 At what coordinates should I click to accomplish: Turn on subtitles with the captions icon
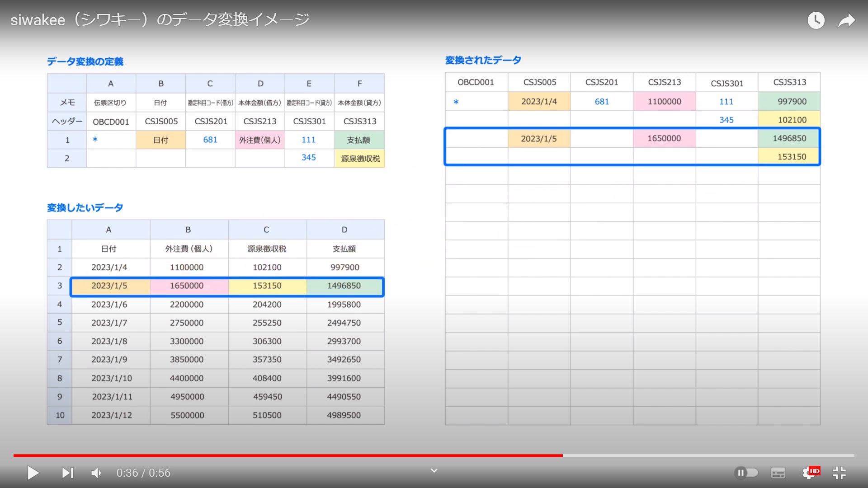pyautogui.click(x=778, y=473)
